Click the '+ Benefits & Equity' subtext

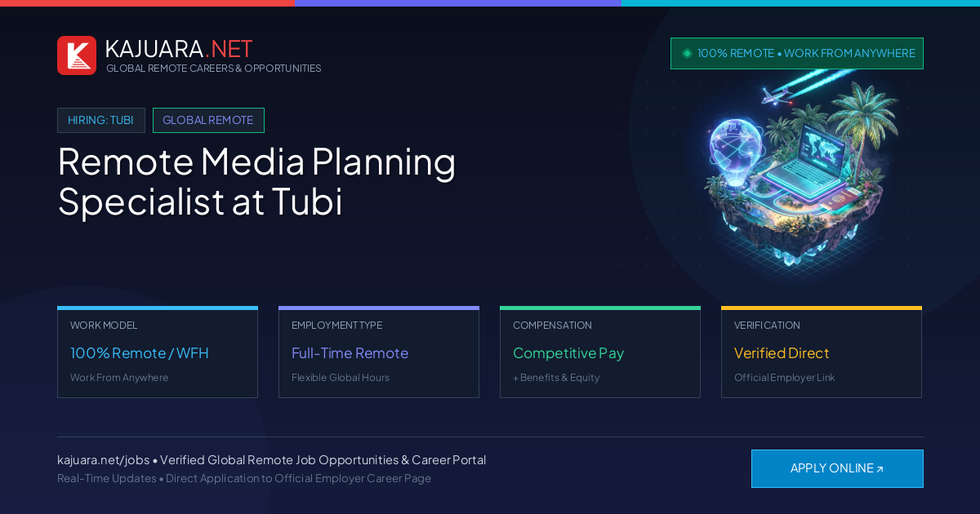tap(556, 378)
